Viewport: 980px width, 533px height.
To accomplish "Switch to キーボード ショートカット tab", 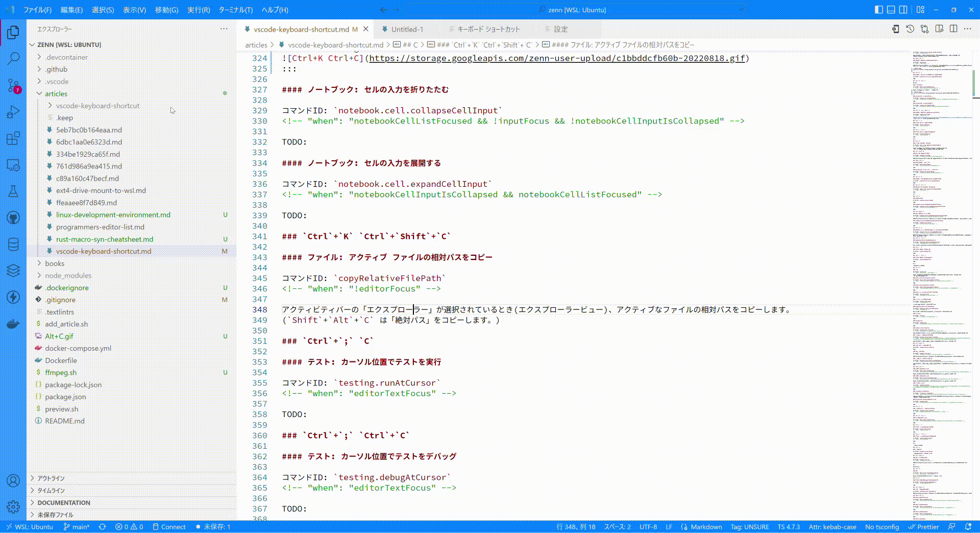I will pos(488,29).
